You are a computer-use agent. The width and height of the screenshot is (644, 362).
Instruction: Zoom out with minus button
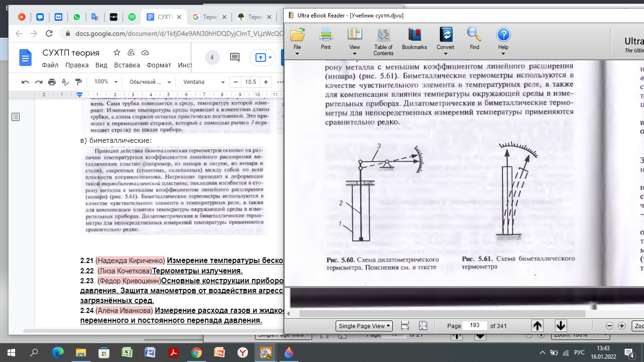pos(609,326)
